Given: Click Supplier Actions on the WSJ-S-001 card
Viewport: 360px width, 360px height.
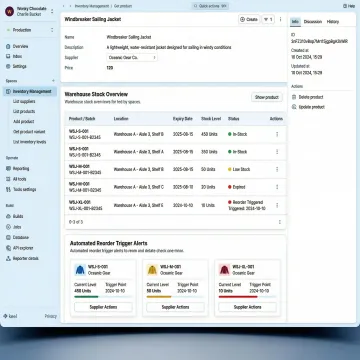Looking at the screenshot, I should pos(103,307).
